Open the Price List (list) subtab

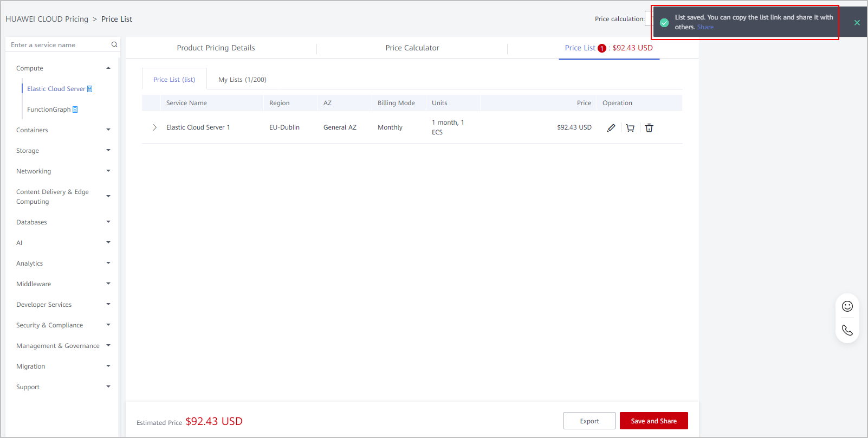point(174,79)
